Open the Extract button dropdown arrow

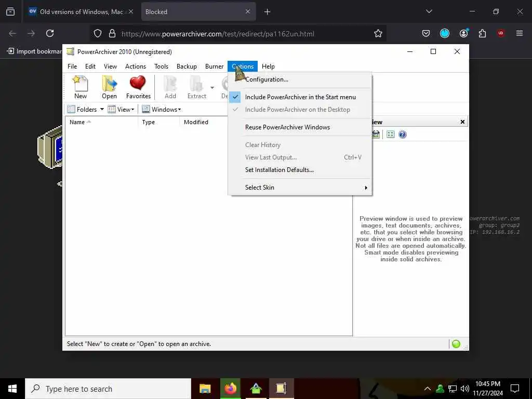(212, 87)
